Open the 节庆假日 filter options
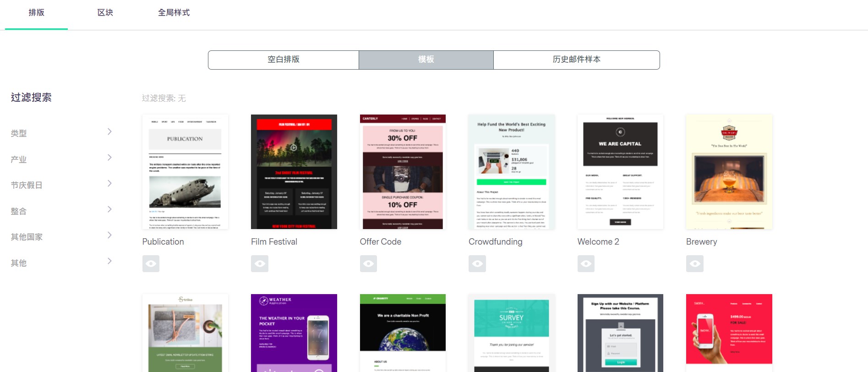Image resolution: width=868 pixels, height=372 pixels. pos(109,184)
